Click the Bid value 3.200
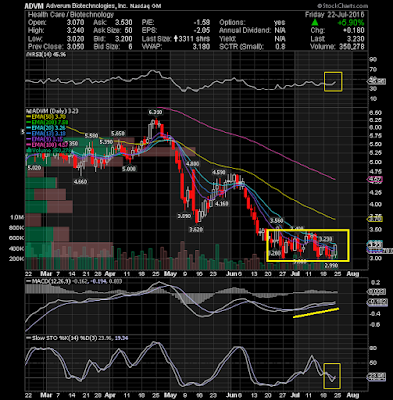Image resolution: width=393 pixels, height=400 pixels. 123,39
